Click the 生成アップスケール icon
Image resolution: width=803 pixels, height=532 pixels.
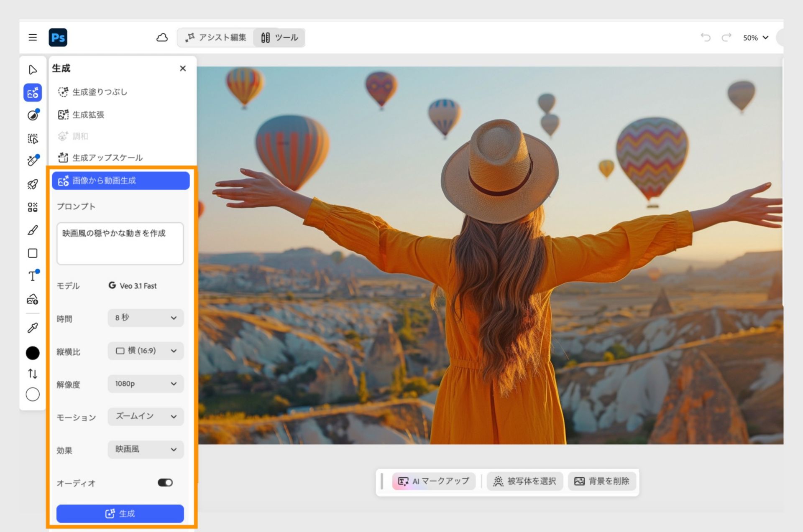pyautogui.click(x=63, y=158)
